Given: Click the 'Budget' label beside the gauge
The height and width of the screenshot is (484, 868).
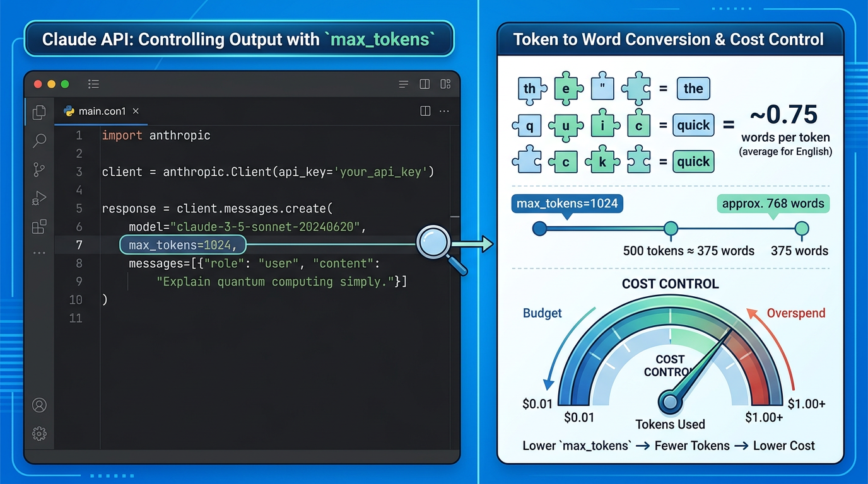Looking at the screenshot, I should click(542, 313).
